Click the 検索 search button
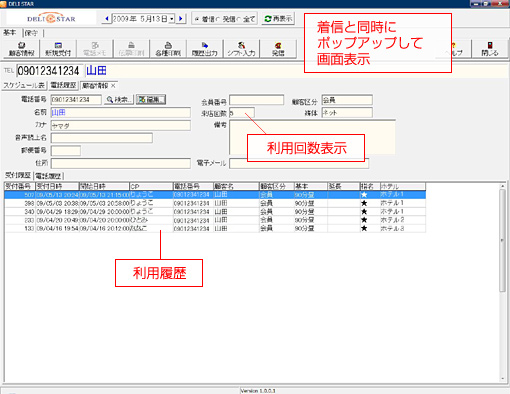The width and height of the screenshot is (510, 394). [119, 100]
